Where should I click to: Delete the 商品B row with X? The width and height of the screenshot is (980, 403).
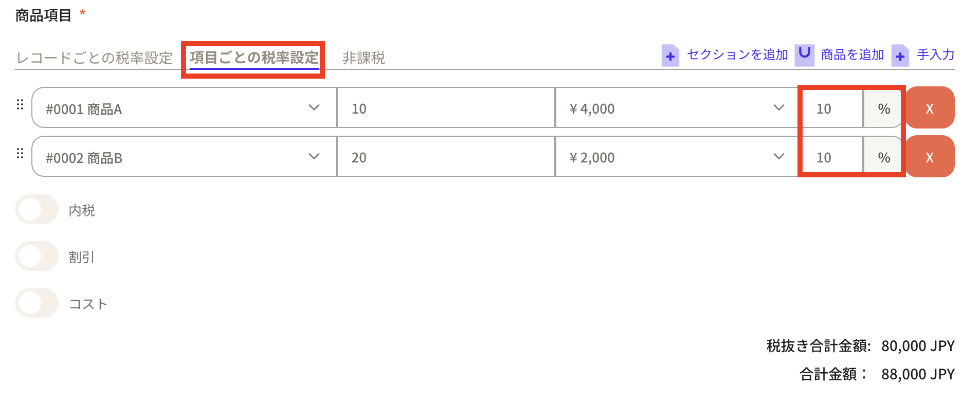point(929,157)
